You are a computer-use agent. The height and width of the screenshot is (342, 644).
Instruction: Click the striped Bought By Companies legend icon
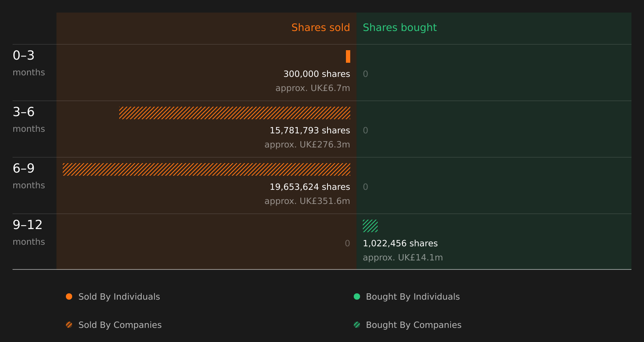[x=357, y=325]
